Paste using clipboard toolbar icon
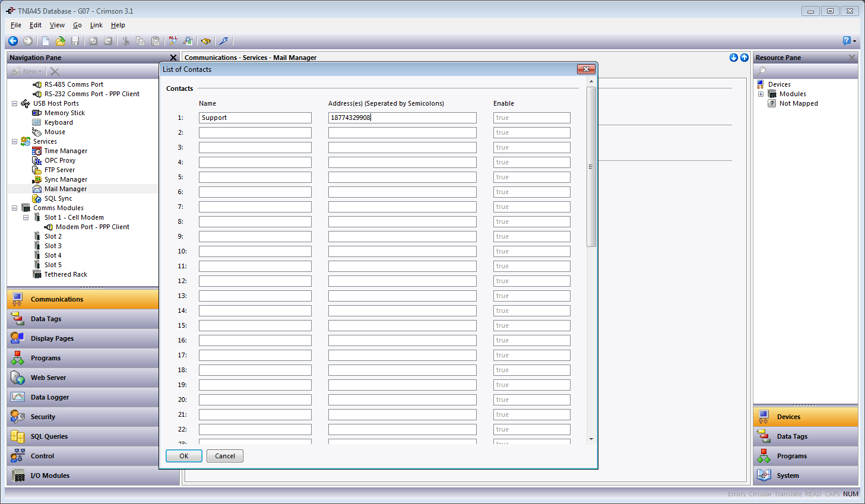The height and width of the screenshot is (504, 865). [x=156, y=41]
